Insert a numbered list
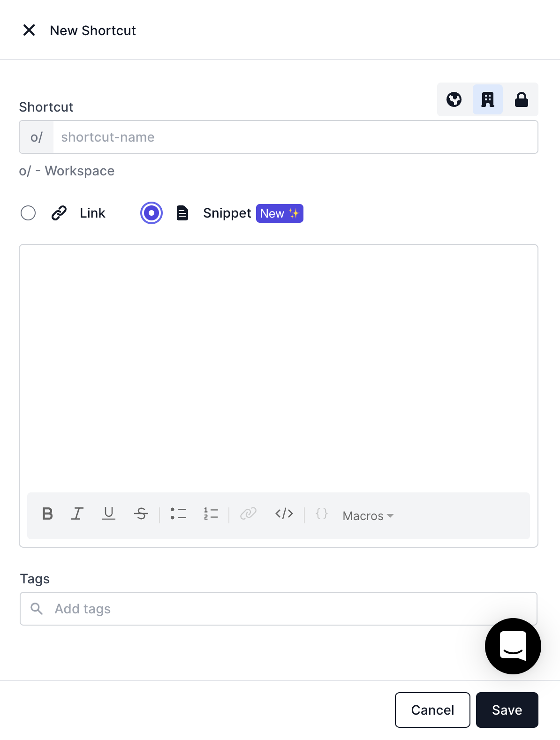This screenshot has width=560, height=740. tap(211, 514)
